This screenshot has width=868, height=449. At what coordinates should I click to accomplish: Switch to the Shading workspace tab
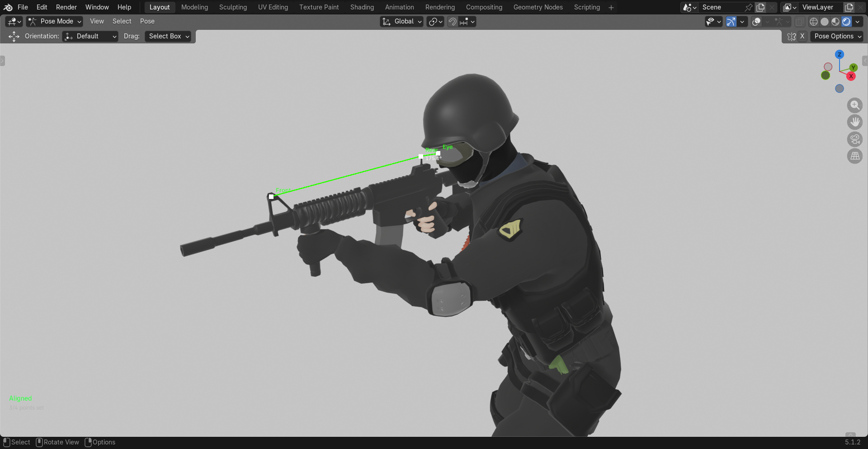coord(362,7)
